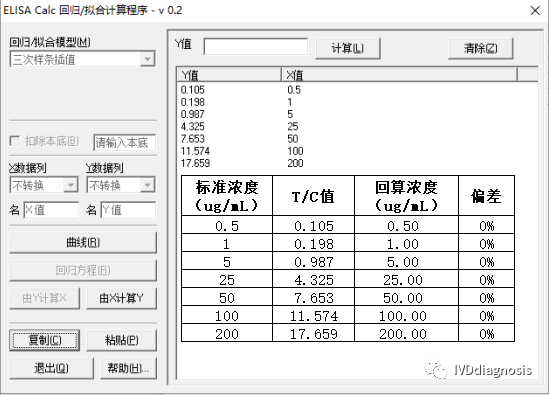Click the 请输入本底 background input field
549x395 pixels.
point(125,142)
